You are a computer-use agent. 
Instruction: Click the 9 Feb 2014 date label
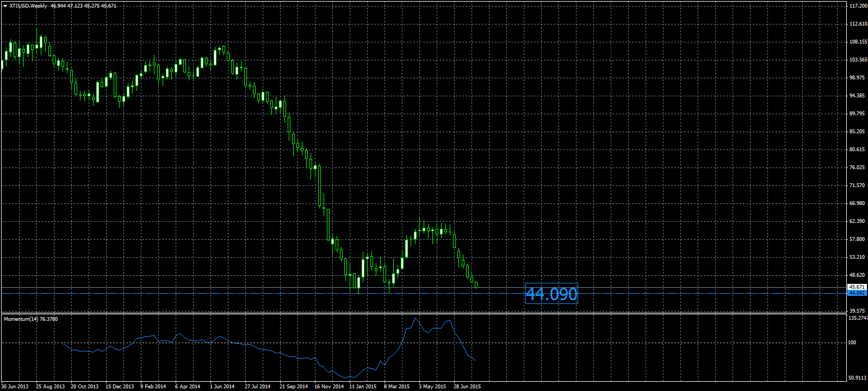[153, 387]
